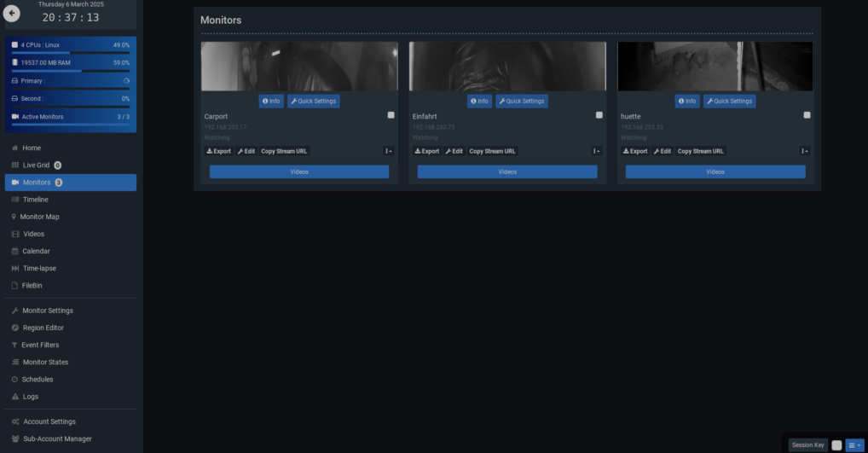The image size is (868, 453).
Task: Open the Region Editor
Action: coord(43,328)
